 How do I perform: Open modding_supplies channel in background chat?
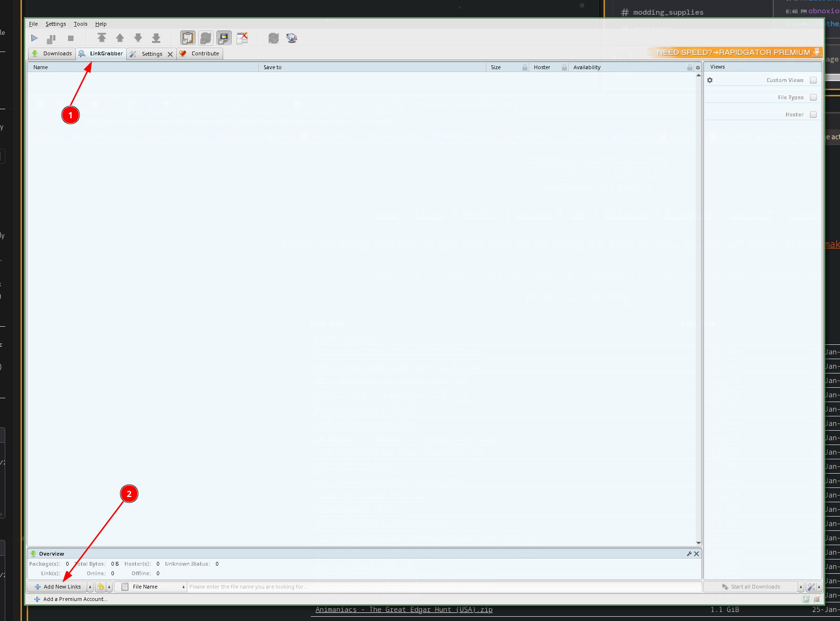(663, 12)
